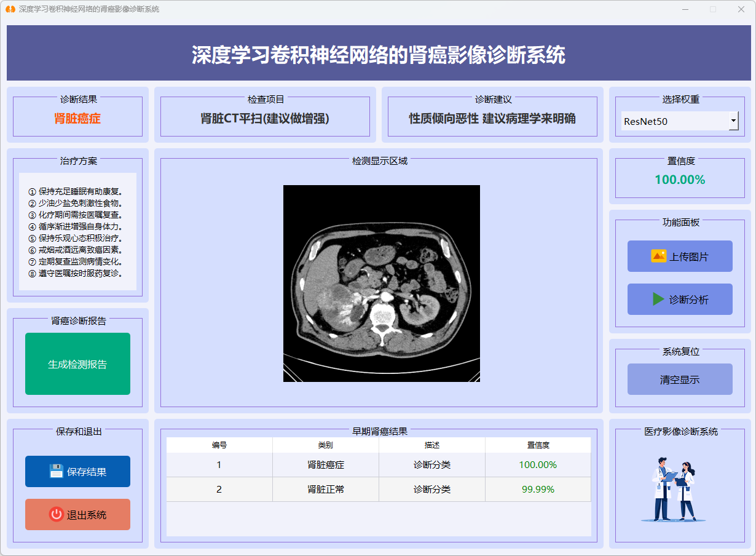Click the red power icon

57,515
